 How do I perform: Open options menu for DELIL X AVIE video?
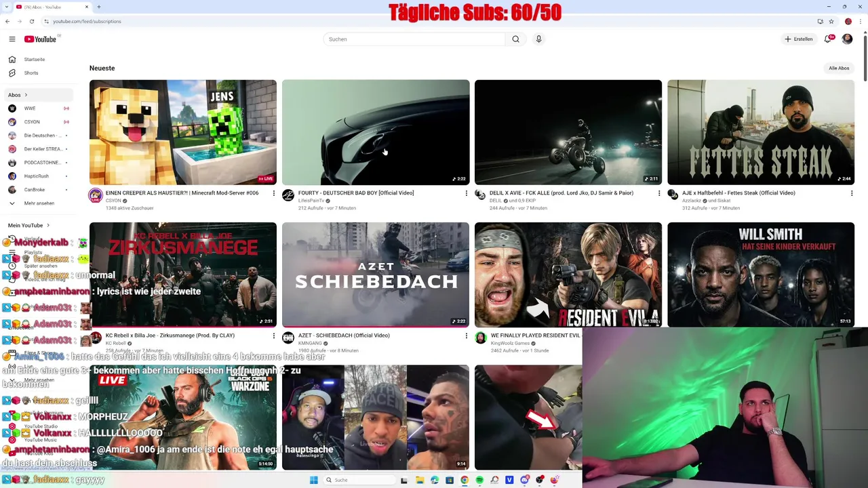(x=658, y=193)
